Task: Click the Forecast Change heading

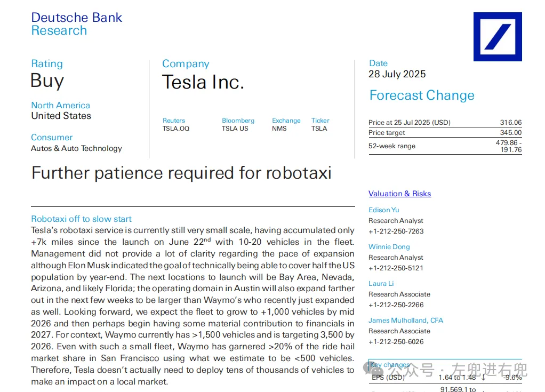Action: coord(422,95)
